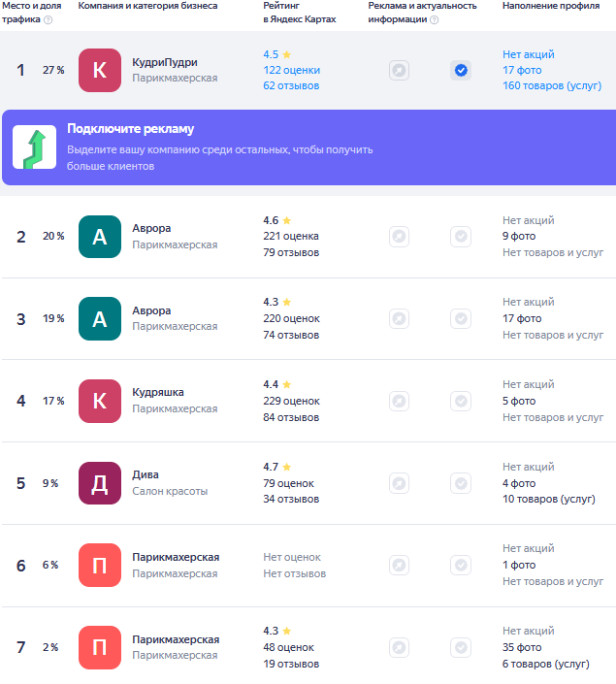Click the '4 фото' text for Дива
Image resolution: width=616 pixels, height=684 pixels.
pyautogui.click(x=519, y=483)
